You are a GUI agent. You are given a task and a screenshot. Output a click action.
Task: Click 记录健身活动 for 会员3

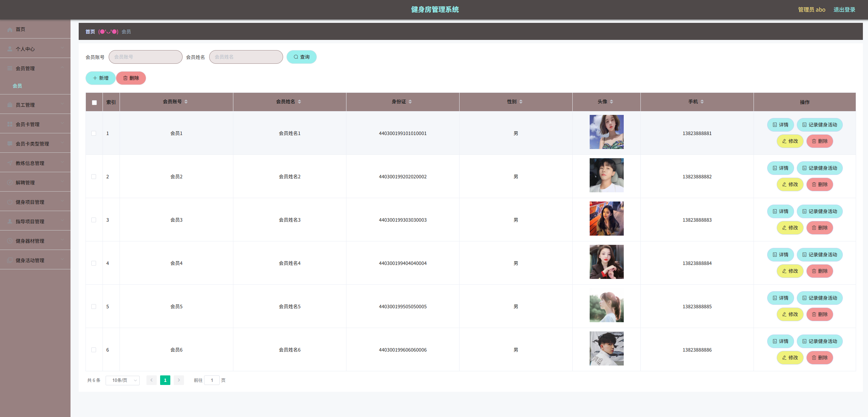[x=820, y=211]
